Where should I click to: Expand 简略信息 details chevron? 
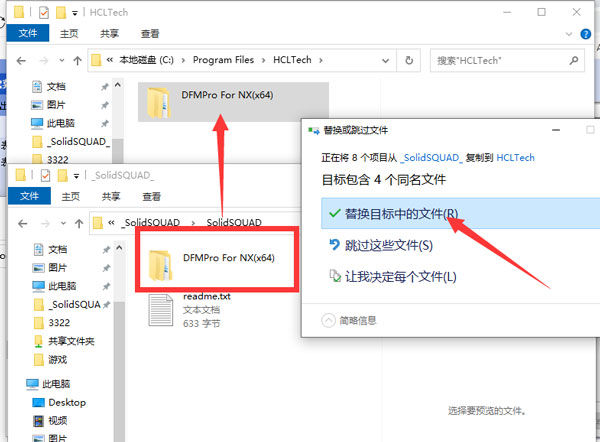pyautogui.click(x=328, y=320)
